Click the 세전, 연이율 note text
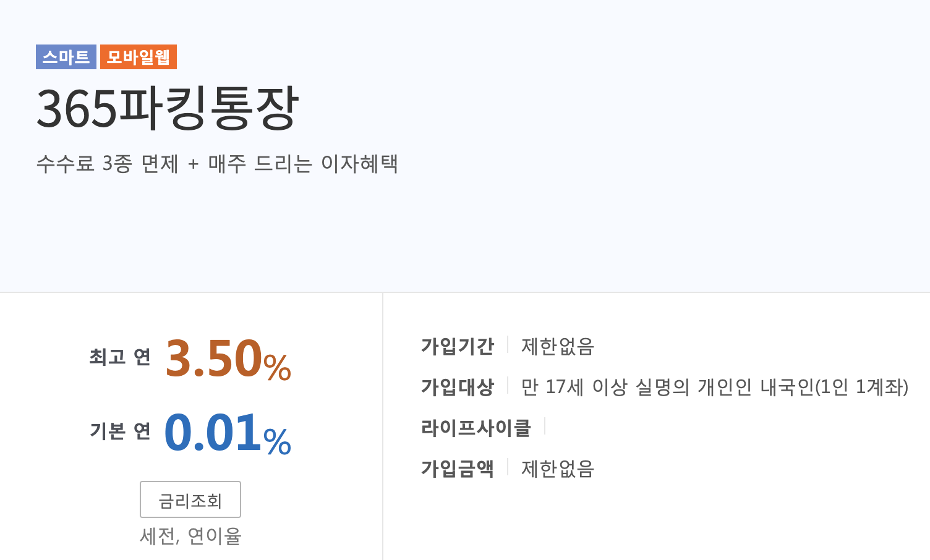Viewport: 930px width, 560px height. (x=190, y=537)
